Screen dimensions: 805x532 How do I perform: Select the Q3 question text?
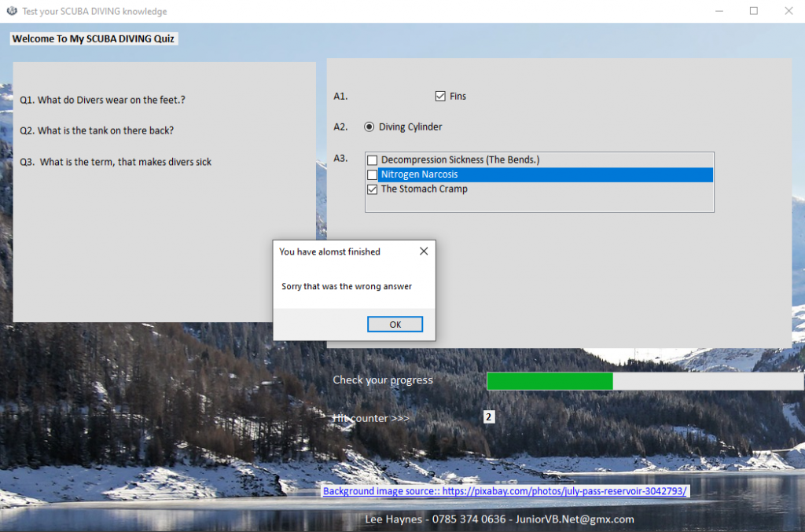(x=116, y=162)
